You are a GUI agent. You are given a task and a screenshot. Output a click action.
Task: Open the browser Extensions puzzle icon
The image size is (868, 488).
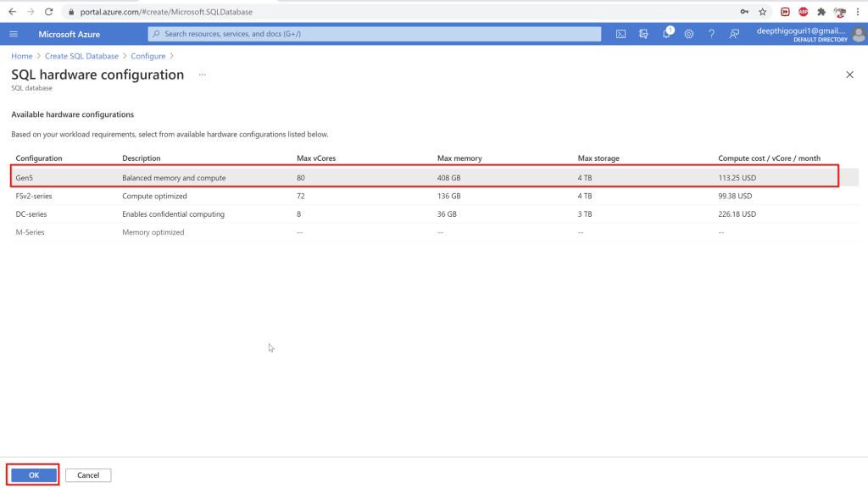[821, 12]
